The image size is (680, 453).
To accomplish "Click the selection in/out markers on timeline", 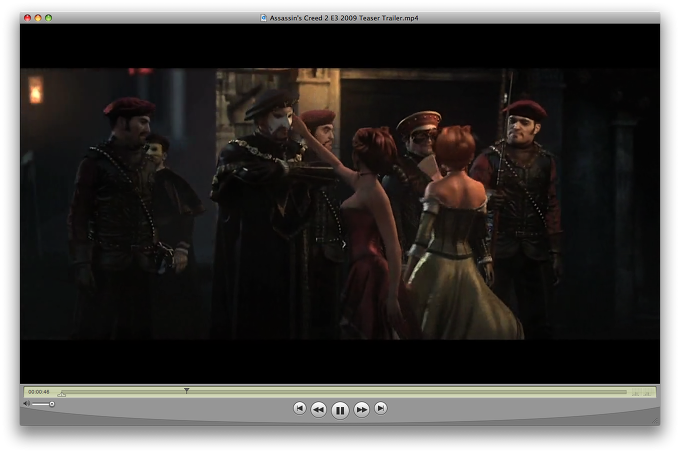I will click(x=62, y=394).
